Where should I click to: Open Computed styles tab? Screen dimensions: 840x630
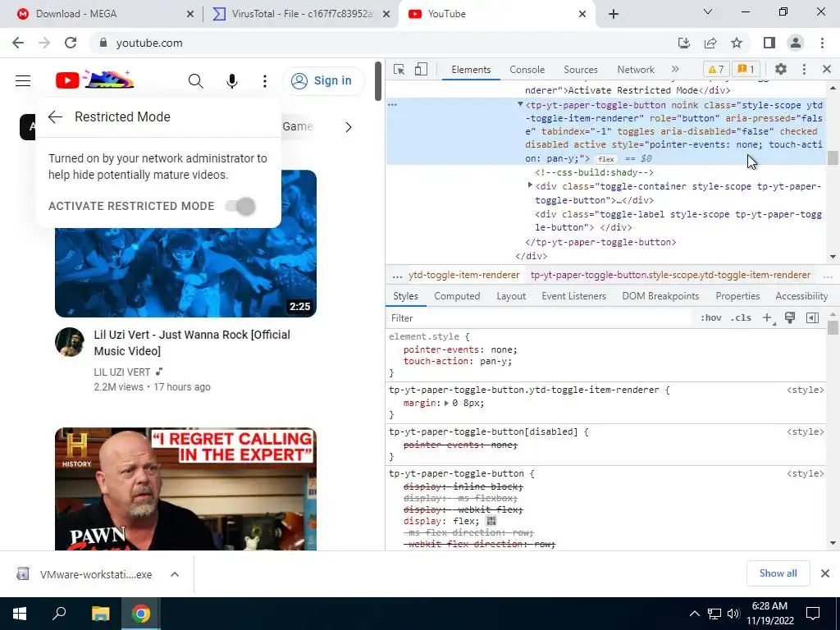(x=457, y=296)
